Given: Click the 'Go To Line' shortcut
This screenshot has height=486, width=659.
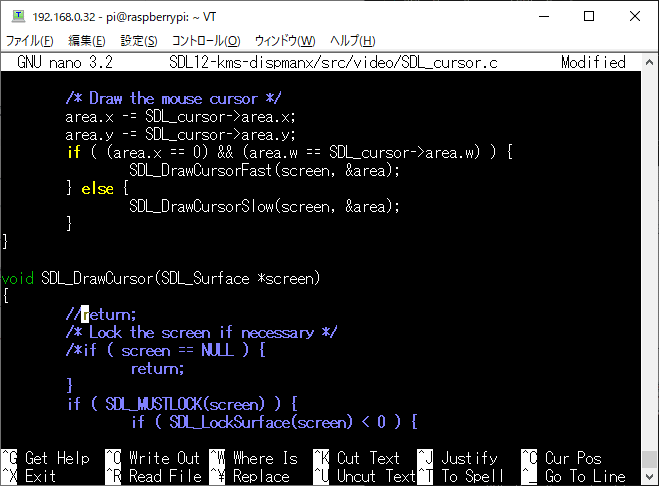Looking at the screenshot, I should coord(585,476).
